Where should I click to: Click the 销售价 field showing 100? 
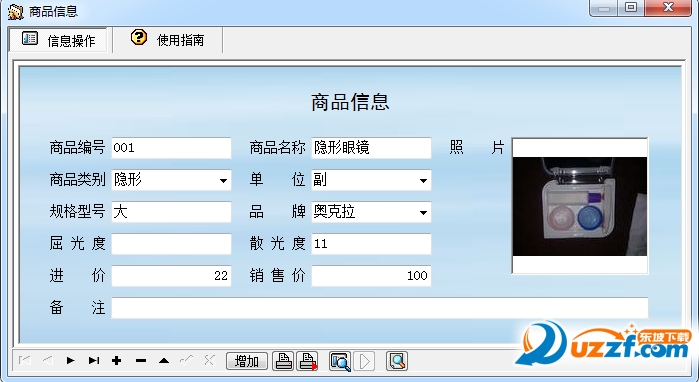[371, 275]
